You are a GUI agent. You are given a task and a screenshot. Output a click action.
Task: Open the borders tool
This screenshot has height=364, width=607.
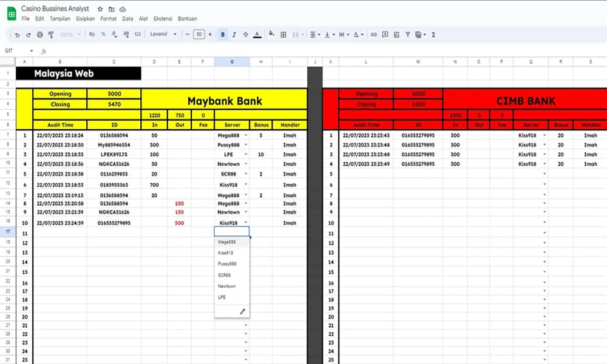tap(283, 35)
